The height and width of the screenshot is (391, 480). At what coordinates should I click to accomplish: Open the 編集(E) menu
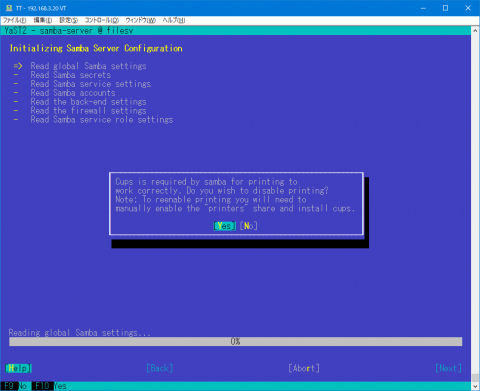(x=43, y=20)
